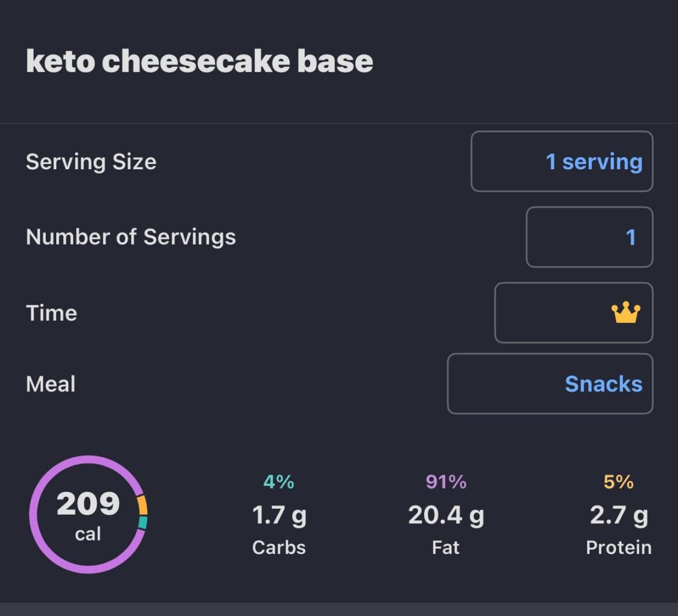Screen dimensions: 678x616
Task: Select the yellow Protein percentage indicator
Action: click(618, 482)
